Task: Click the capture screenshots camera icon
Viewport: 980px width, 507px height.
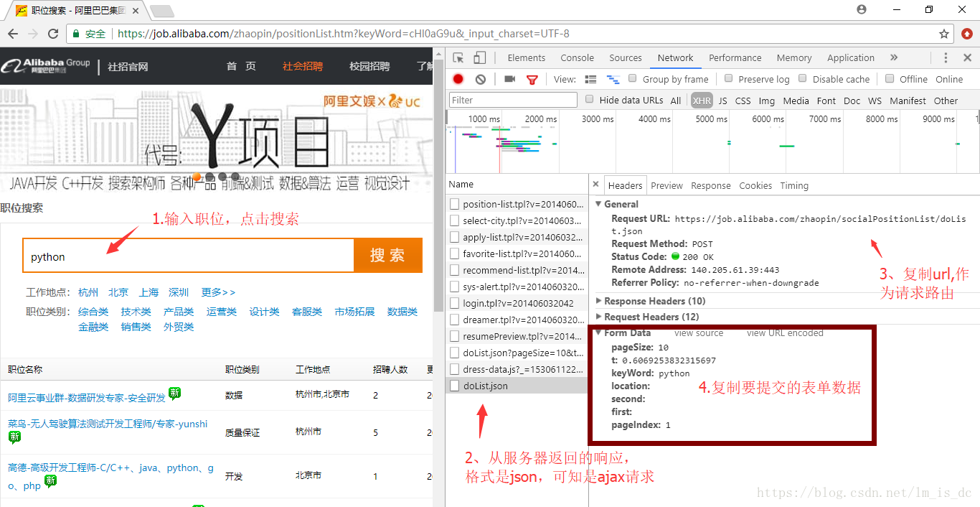Action: click(x=510, y=79)
